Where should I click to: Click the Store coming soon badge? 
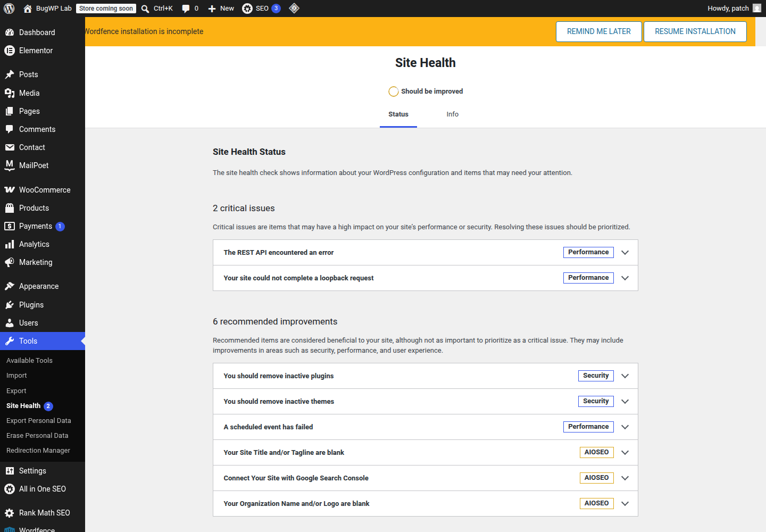(x=106, y=9)
